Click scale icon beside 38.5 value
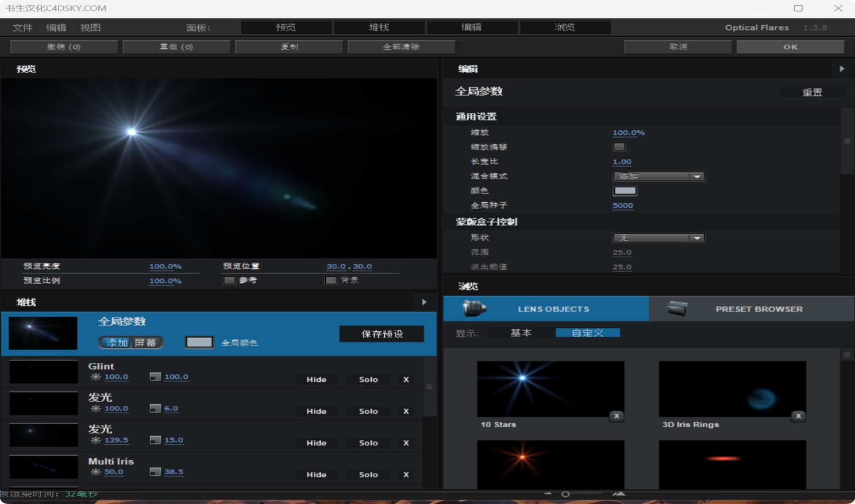Viewport: 855px width, 504px height. tap(155, 472)
